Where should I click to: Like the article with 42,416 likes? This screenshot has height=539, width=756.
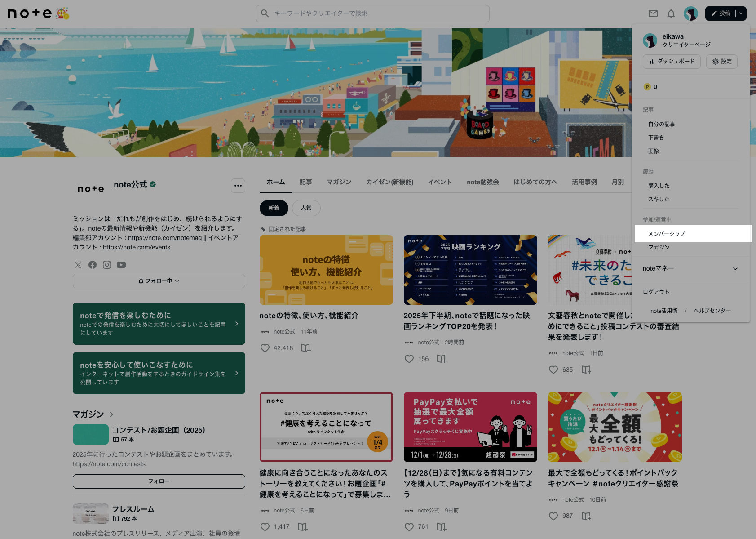pos(265,348)
